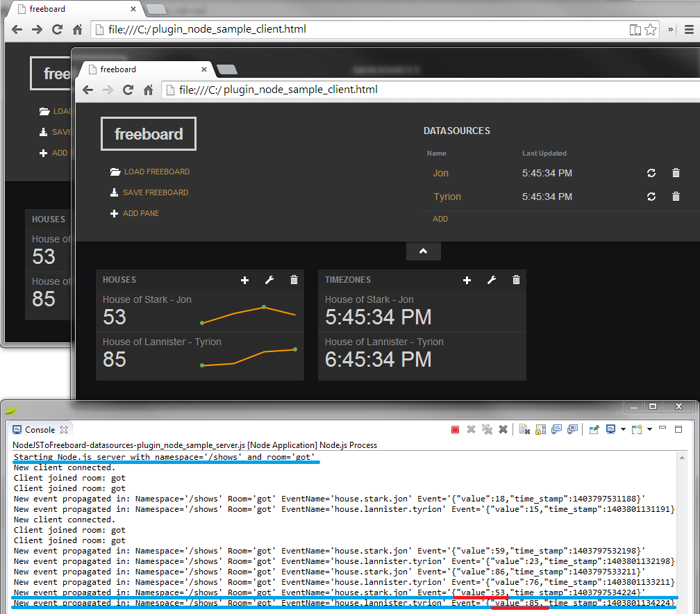This screenshot has width=700, height=614.
Task: Toggle console Scroll Lock
Action: (x=540, y=429)
